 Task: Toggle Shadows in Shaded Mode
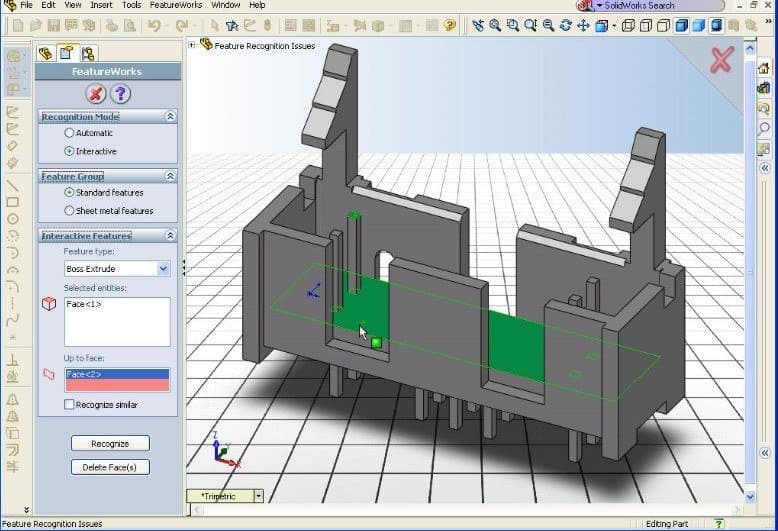point(716,25)
